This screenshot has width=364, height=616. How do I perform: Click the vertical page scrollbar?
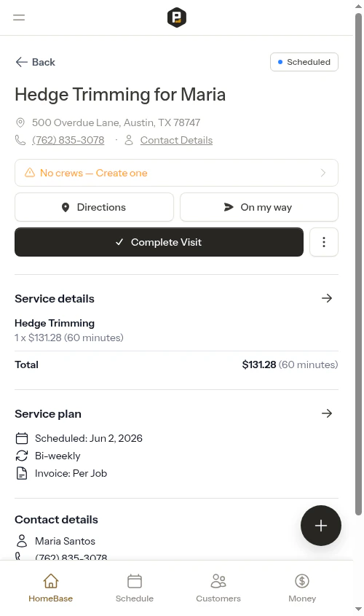pyautogui.click(x=358, y=263)
